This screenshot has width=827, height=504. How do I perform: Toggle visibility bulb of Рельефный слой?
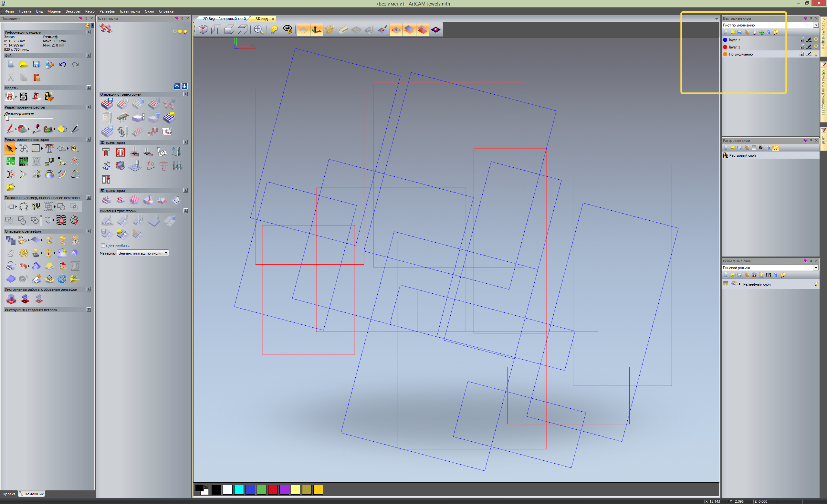point(816,284)
